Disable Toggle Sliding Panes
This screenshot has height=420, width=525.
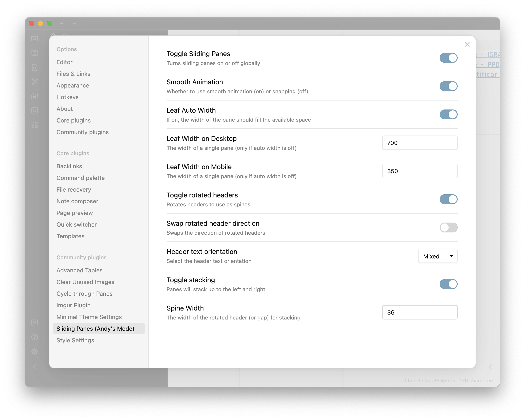(x=448, y=58)
